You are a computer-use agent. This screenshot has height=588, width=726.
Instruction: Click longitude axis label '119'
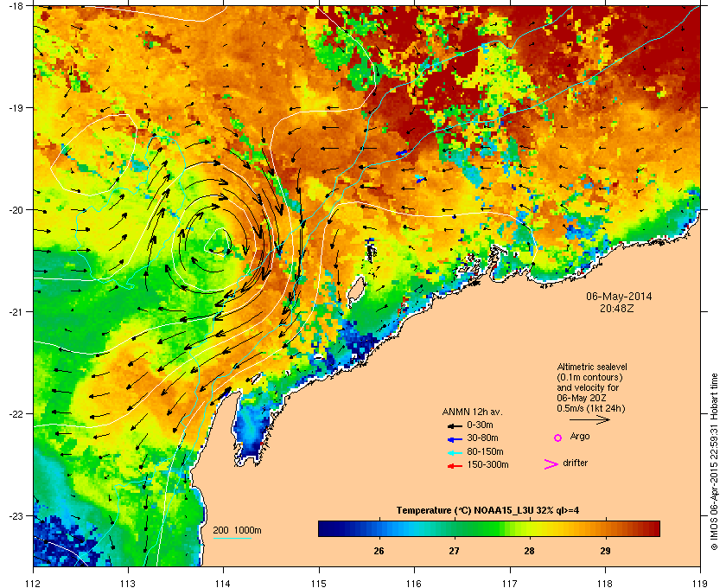coord(700,584)
